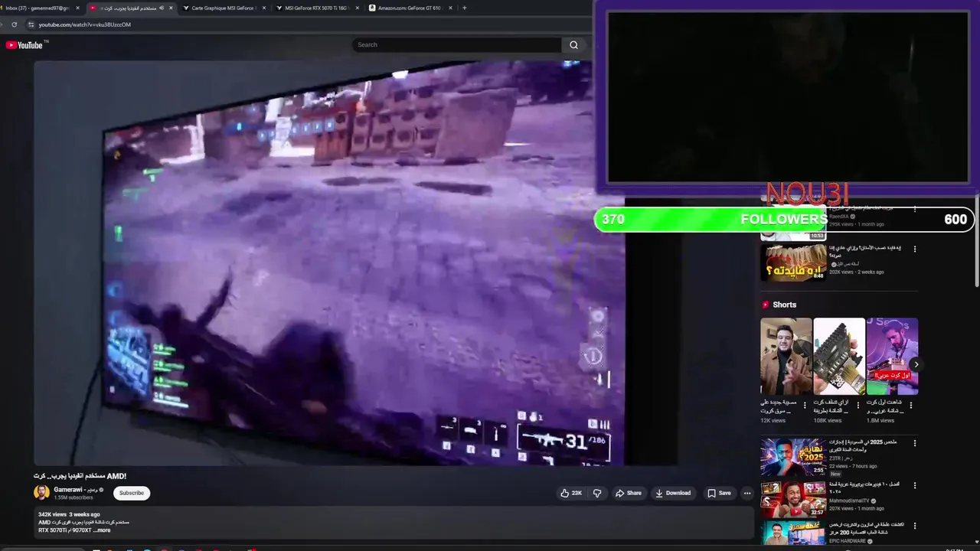The width and height of the screenshot is (980, 551).
Task: Click the video title mentioning AMD
Action: click(80, 476)
